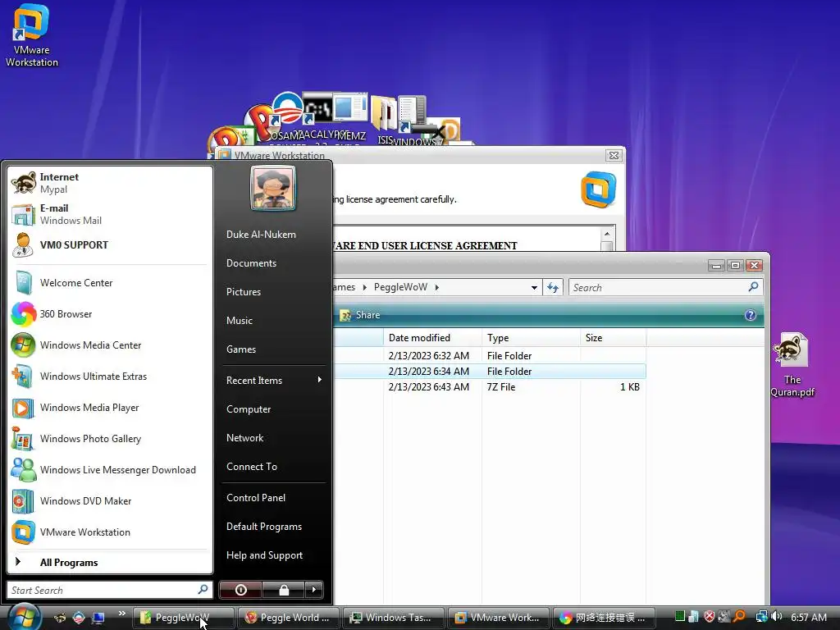The image size is (840, 630).
Task: Open the Welcome Center
Action: tap(110, 283)
